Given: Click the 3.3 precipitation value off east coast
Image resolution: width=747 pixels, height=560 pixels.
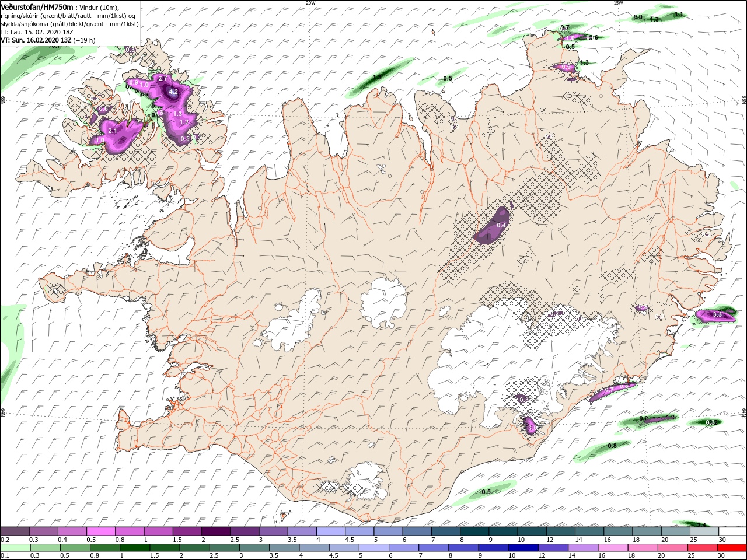Looking at the screenshot, I should point(718,315).
